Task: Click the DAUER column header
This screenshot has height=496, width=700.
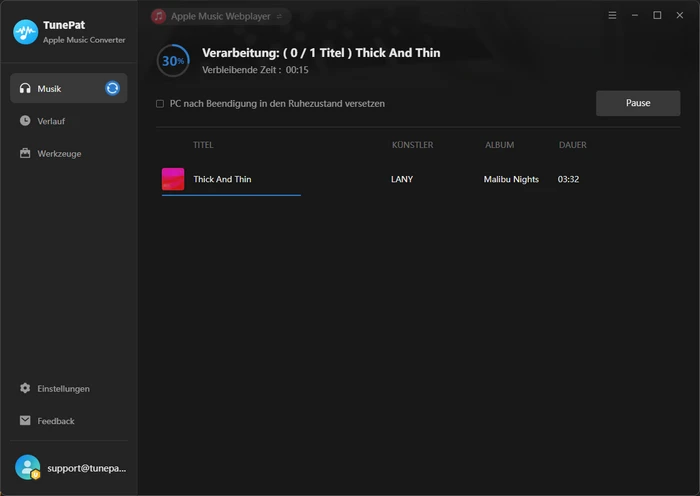Action: 573,145
